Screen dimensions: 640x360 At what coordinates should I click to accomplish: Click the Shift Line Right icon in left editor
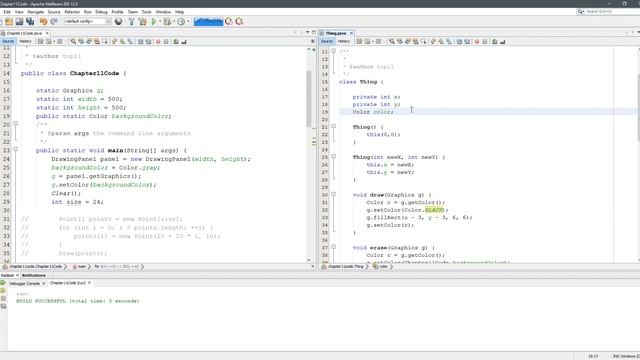pos(148,41)
